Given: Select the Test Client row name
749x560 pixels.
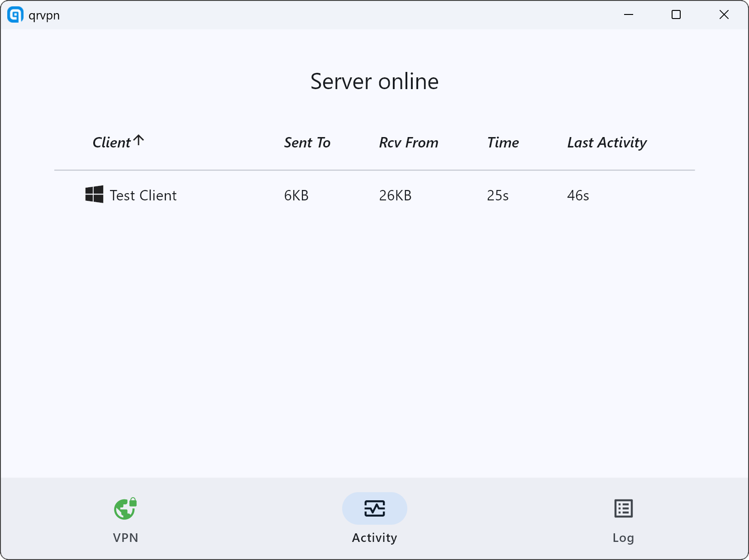Looking at the screenshot, I should [x=143, y=195].
